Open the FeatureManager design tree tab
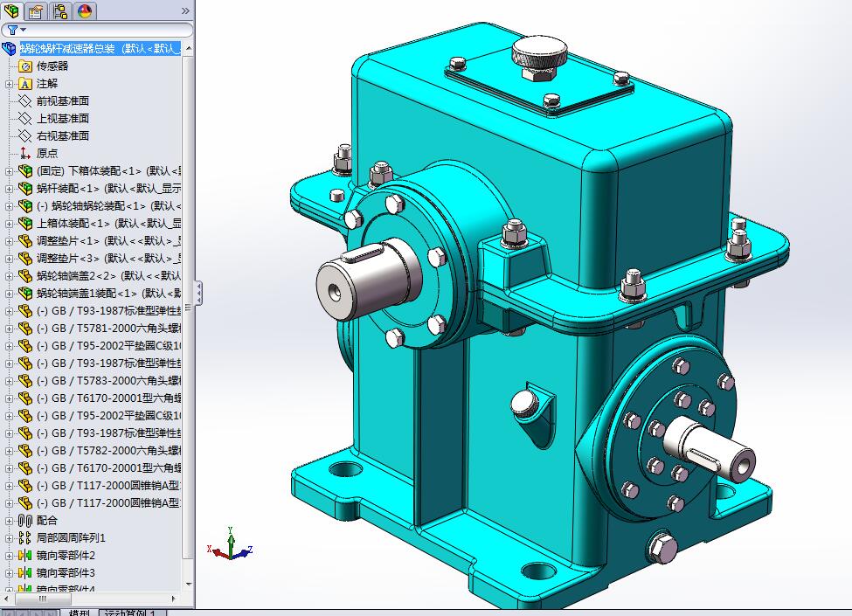Image resolution: width=852 pixels, height=616 pixels. pos(11,10)
